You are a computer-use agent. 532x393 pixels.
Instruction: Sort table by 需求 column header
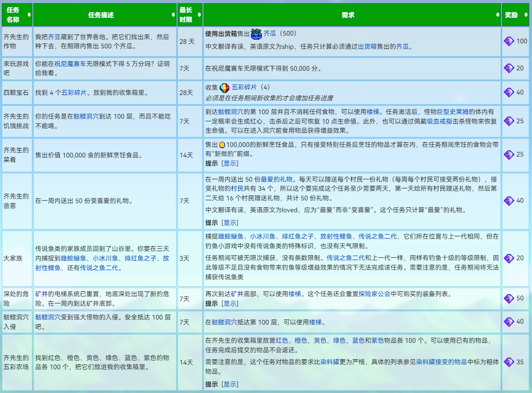point(352,15)
